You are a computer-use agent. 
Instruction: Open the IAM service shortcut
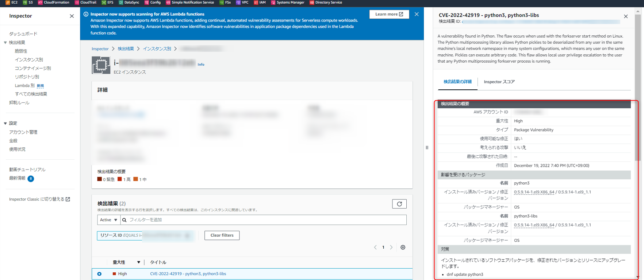(x=260, y=3)
